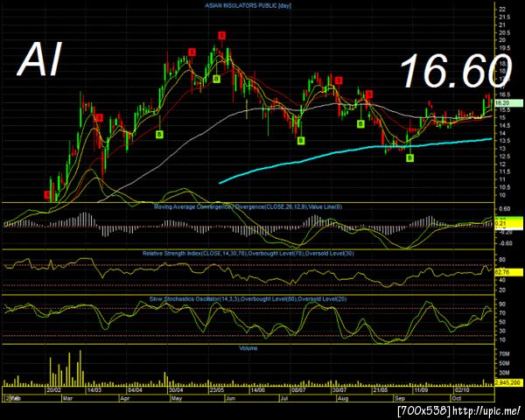This screenshot has width=525, height=420.
Task: Click the B buy marker in mid-August near 14.5
Action: [360, 124]
